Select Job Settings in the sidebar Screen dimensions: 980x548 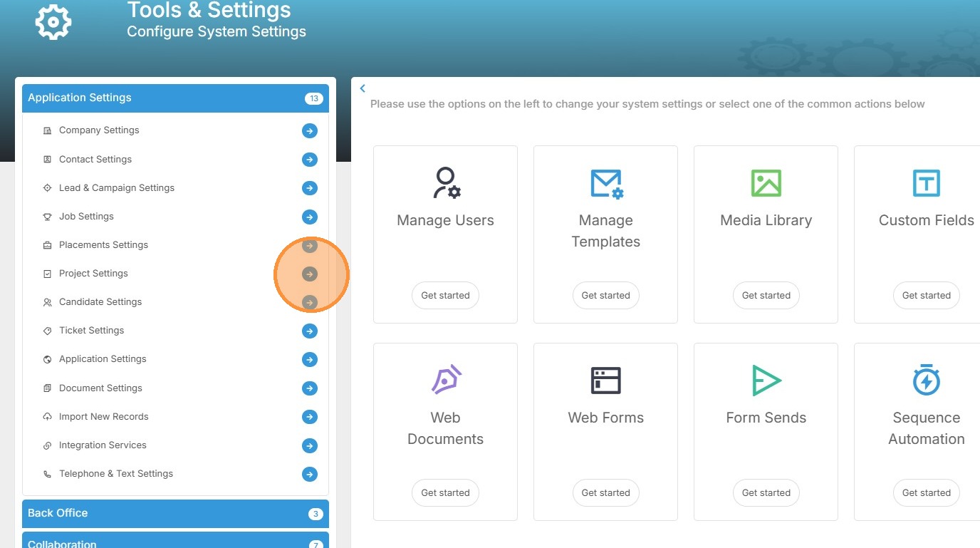86,217
